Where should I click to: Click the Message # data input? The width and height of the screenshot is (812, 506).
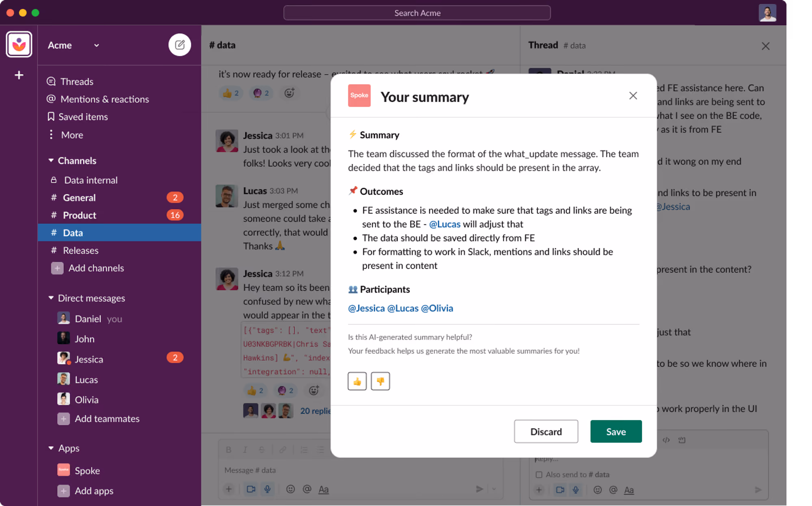pyautogui.click(x=360, y=470)
